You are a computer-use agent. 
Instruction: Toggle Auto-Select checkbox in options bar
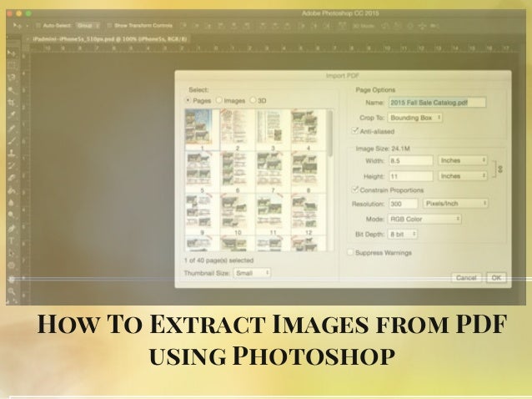pos(38,26)
